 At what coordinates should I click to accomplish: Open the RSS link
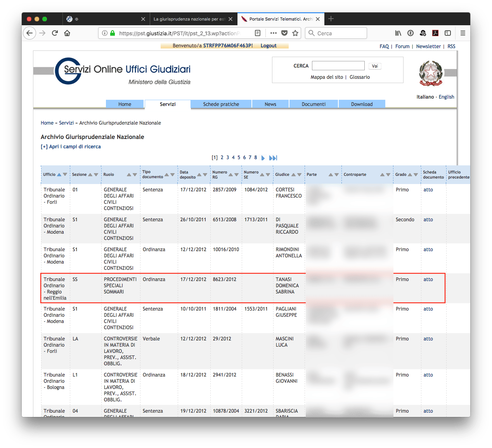pos(451,47)
